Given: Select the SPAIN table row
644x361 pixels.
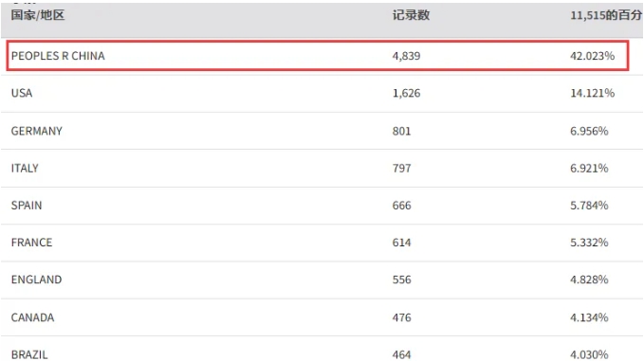Looking at the screenshot, I should point(322,206).
